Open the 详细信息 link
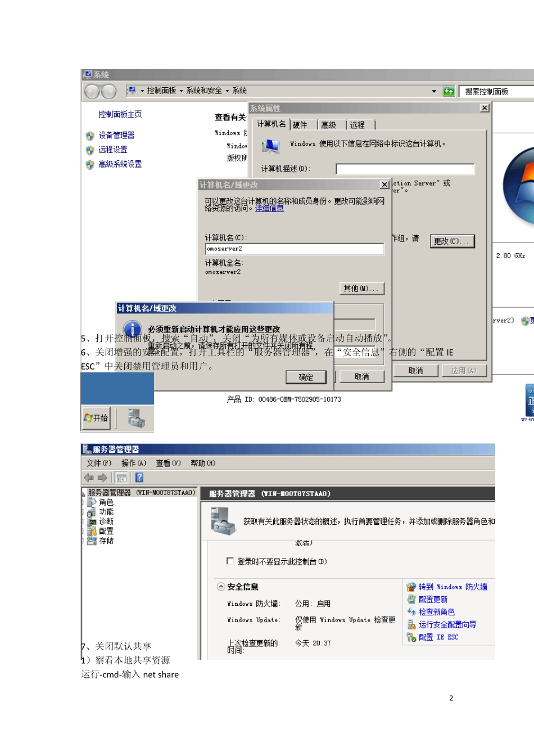This screenshot has height=756, width=534. [x=269, y=208]
